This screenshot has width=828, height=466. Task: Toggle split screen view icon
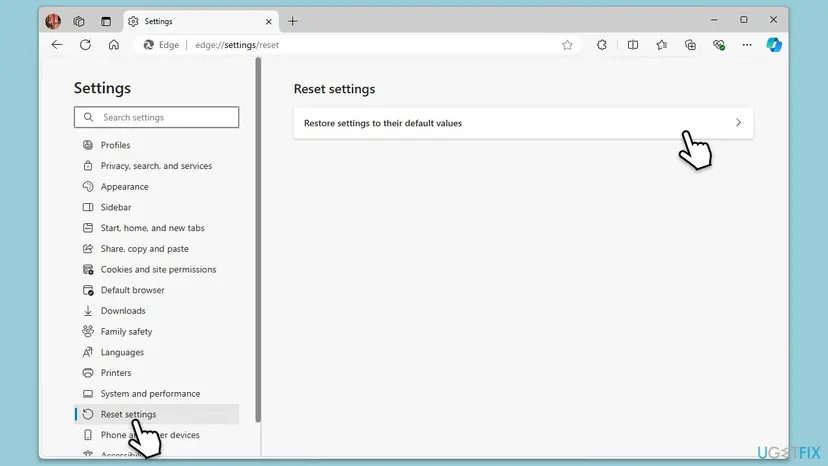[x=633, y=45]
